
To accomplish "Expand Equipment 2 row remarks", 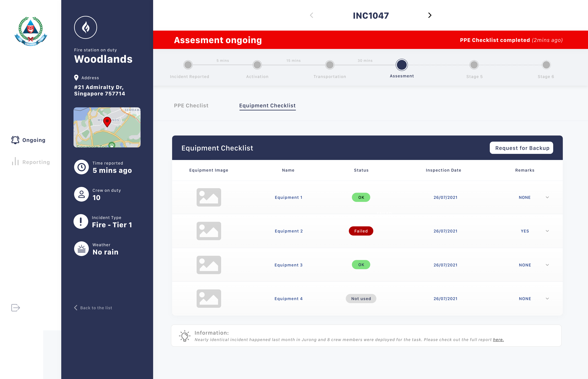I will point(547,231).
